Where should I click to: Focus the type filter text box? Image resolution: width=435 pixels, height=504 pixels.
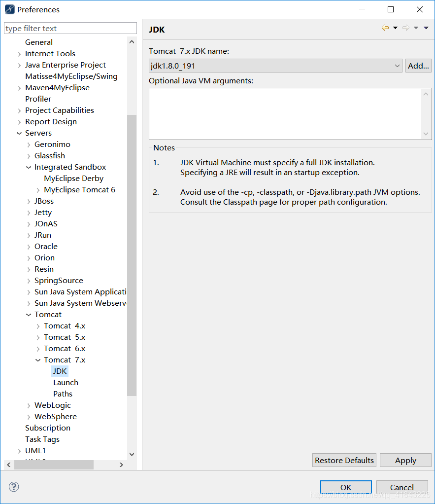[70, 28]
